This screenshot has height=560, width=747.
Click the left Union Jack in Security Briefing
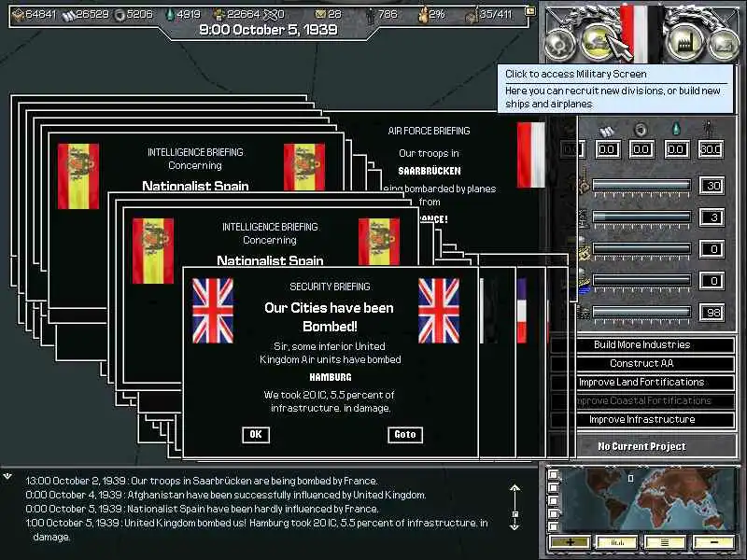213,311
